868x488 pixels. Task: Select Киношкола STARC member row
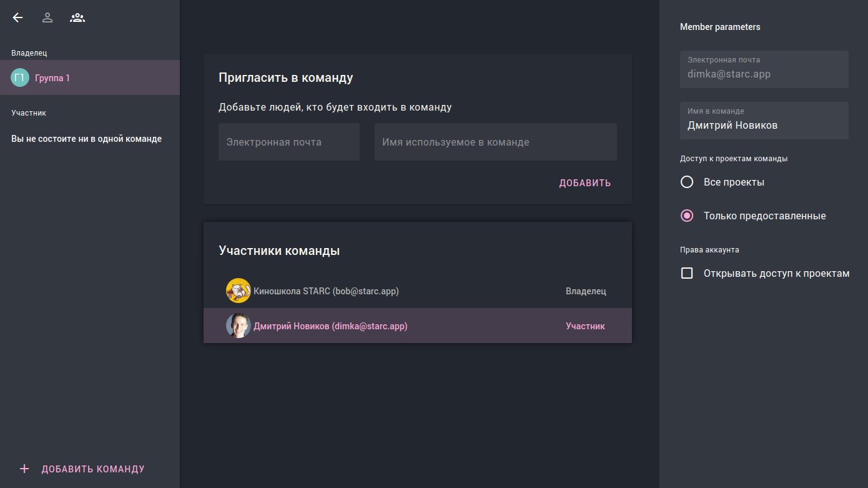click(x=417, y=291)
